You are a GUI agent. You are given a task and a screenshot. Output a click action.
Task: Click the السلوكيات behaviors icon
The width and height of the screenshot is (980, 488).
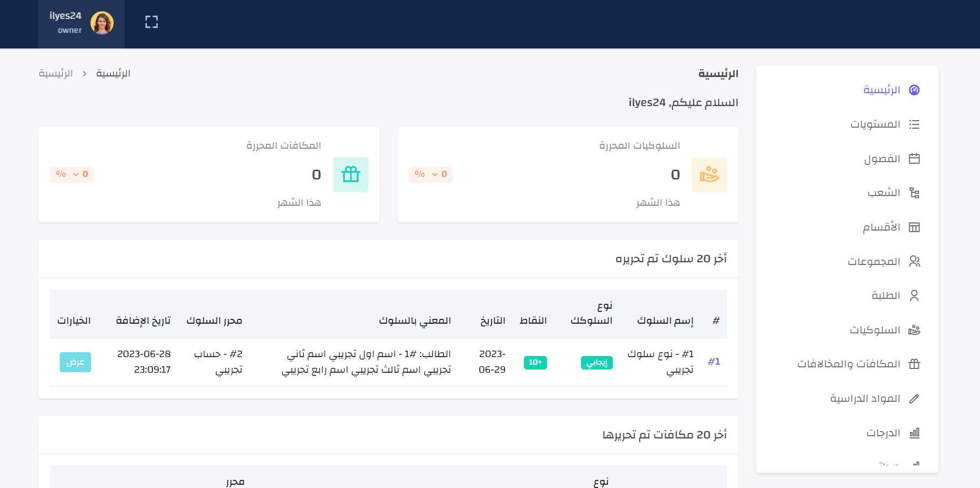click(x=914, y=330)
